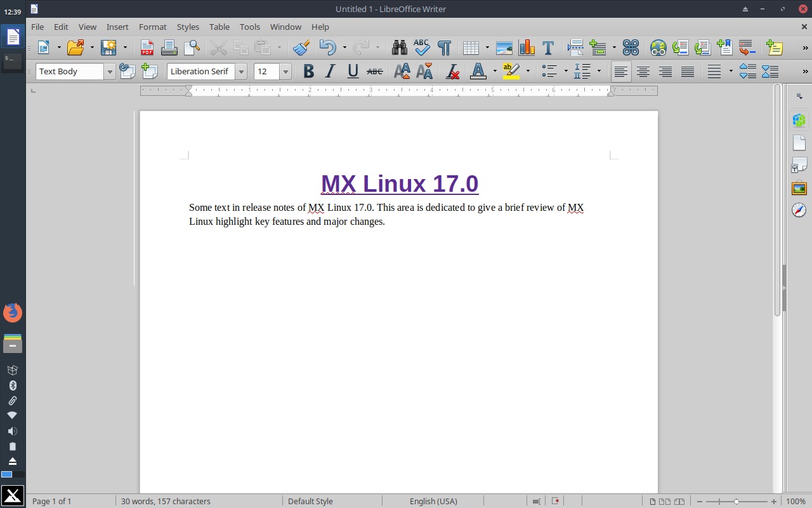Apply italic formatting to text

tap(330, 71)
